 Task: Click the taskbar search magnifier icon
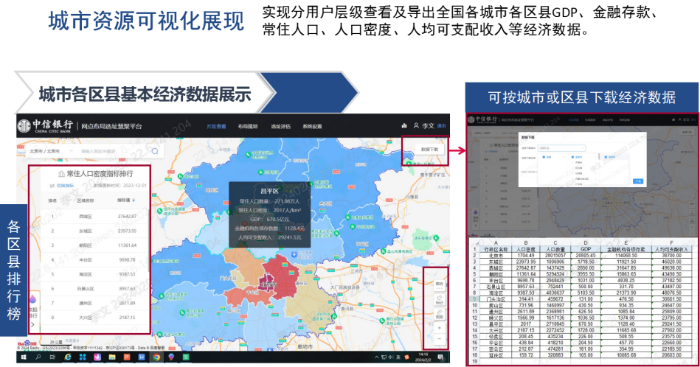38,357
